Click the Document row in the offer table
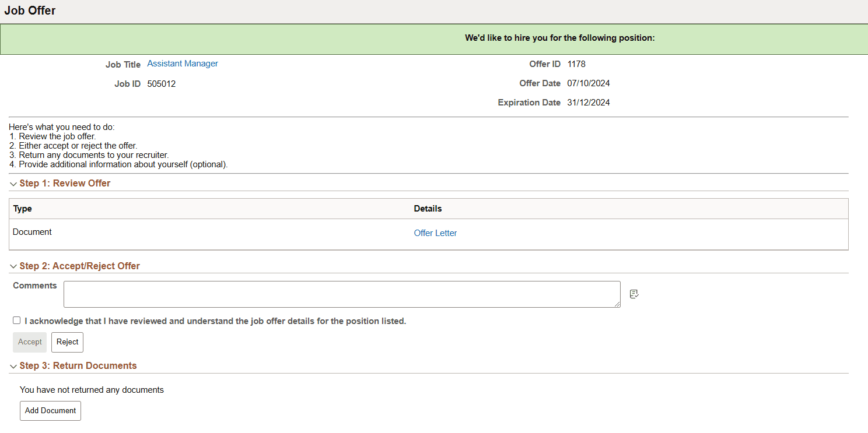The height and width of the screenshot is (433, 868). point(32,232)
